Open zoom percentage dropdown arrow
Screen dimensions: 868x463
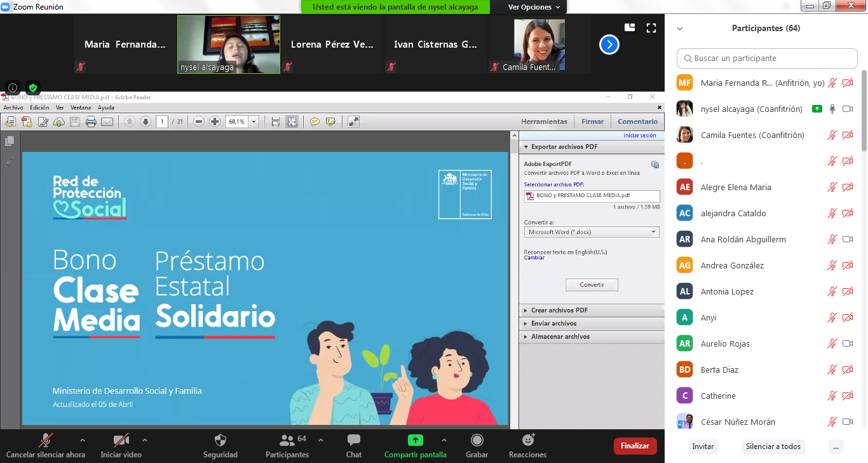[254, 121]
